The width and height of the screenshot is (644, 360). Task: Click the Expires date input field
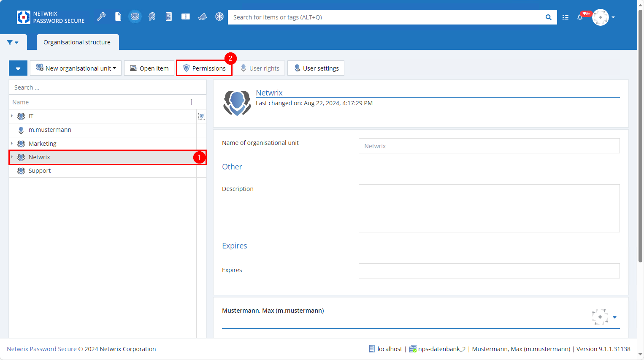[489, 271]
